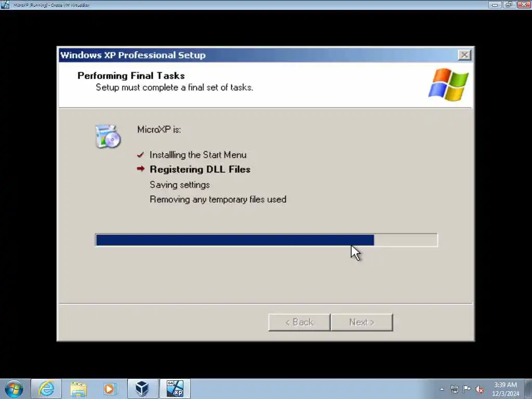532x399 pixels.
Task: Close the Windows XP Professional Setup dialog
Action: tap(464, 55)
